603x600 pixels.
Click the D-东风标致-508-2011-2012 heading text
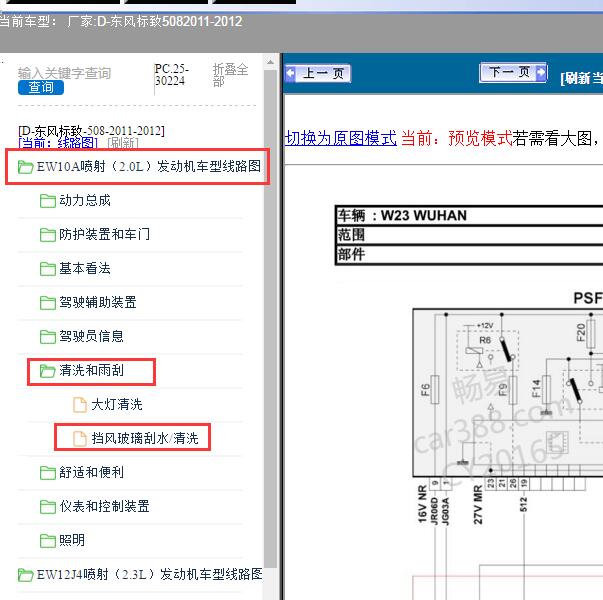pos(92,131)
